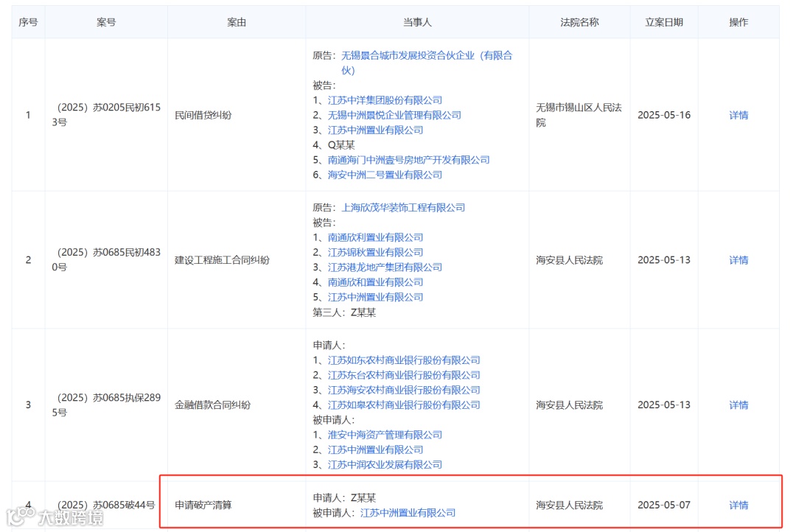Open 江苏中润农业发展有限公司 link
Viewport: 796px width, 532px height.
pyautogui.click(x=385, y=464)
